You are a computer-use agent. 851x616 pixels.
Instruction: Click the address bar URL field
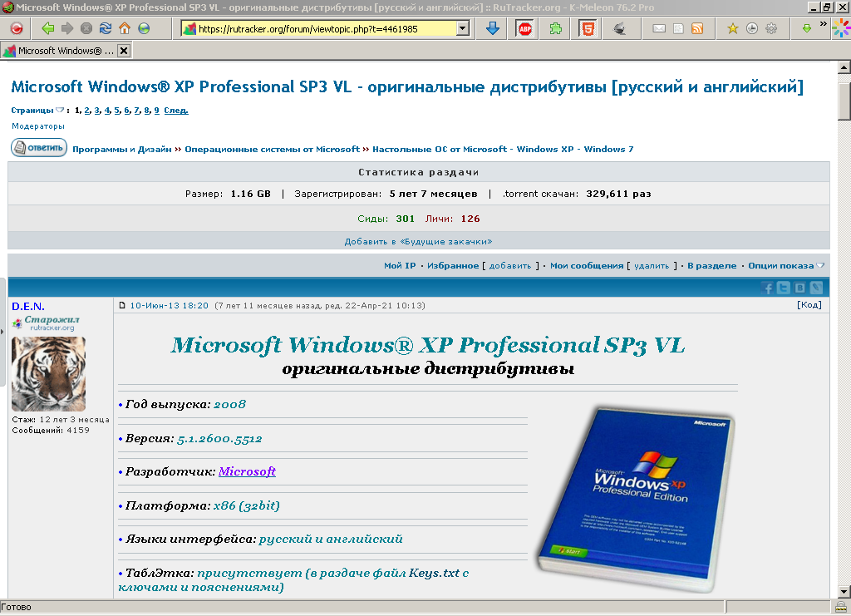(326, 29)
